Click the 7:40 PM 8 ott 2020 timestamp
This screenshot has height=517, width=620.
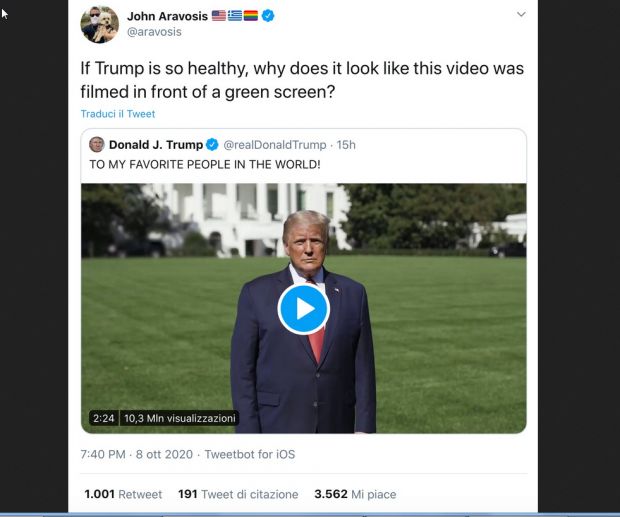[x=136, y=454]
